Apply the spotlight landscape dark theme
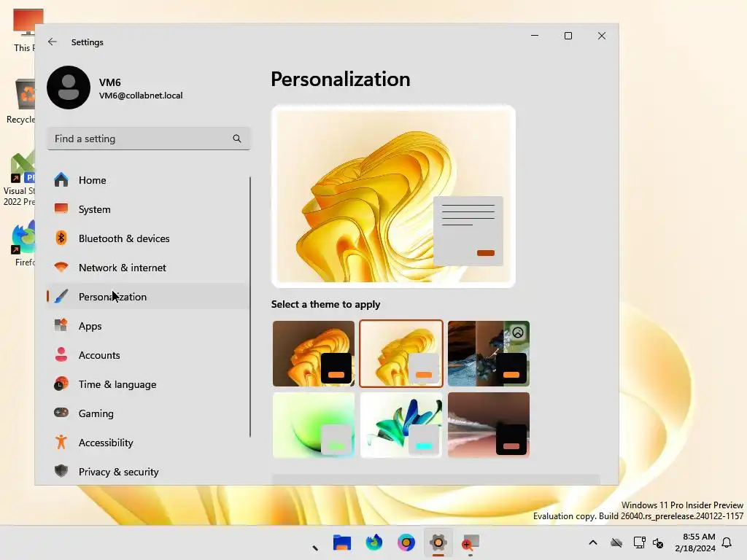This screenshot has height=560, width=747. pos(488,354)
